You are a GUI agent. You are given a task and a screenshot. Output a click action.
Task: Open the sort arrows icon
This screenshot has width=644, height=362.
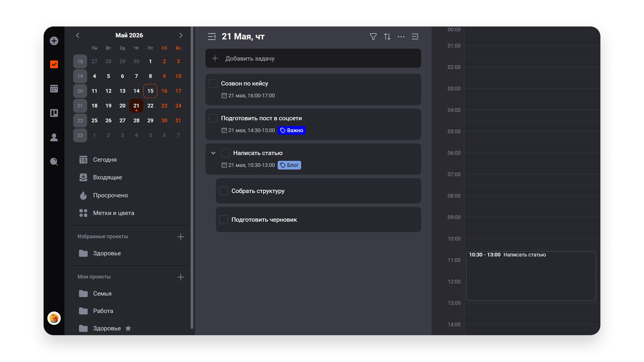387,37
